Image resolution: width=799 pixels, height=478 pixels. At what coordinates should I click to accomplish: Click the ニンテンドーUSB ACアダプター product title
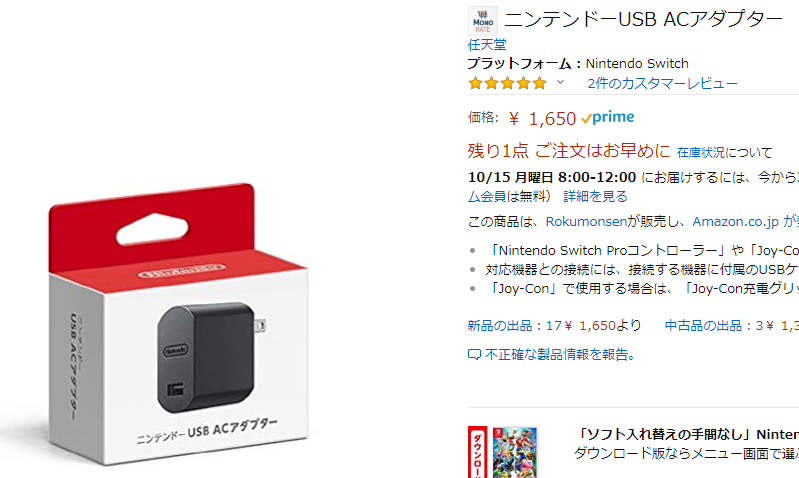(644, 19)
